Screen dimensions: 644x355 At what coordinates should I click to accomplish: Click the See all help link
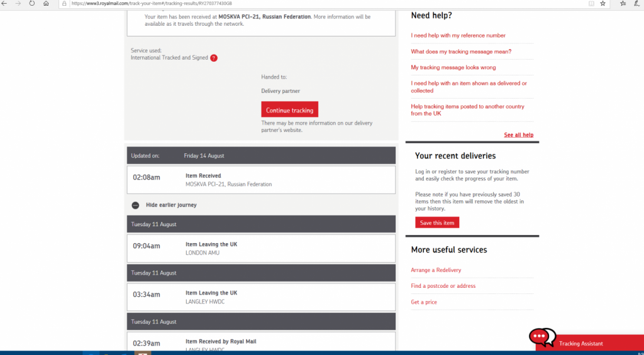coord(518,135)
